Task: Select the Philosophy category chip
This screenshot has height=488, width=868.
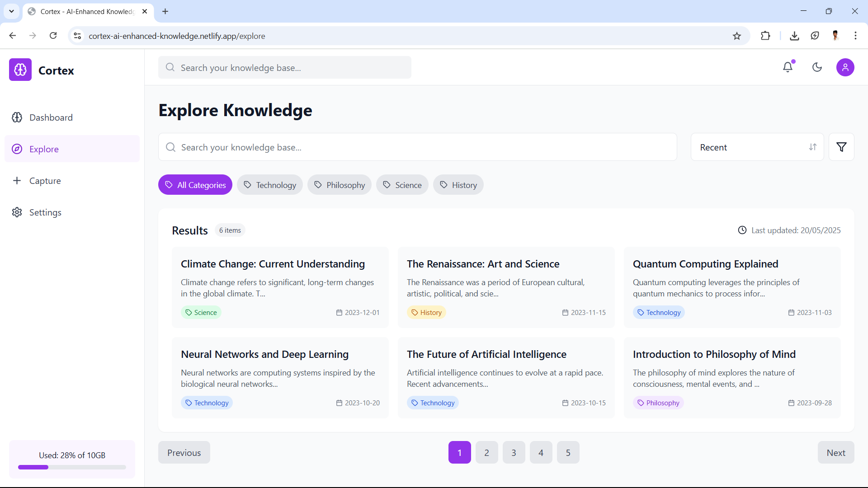Action: tap(340, 185)
